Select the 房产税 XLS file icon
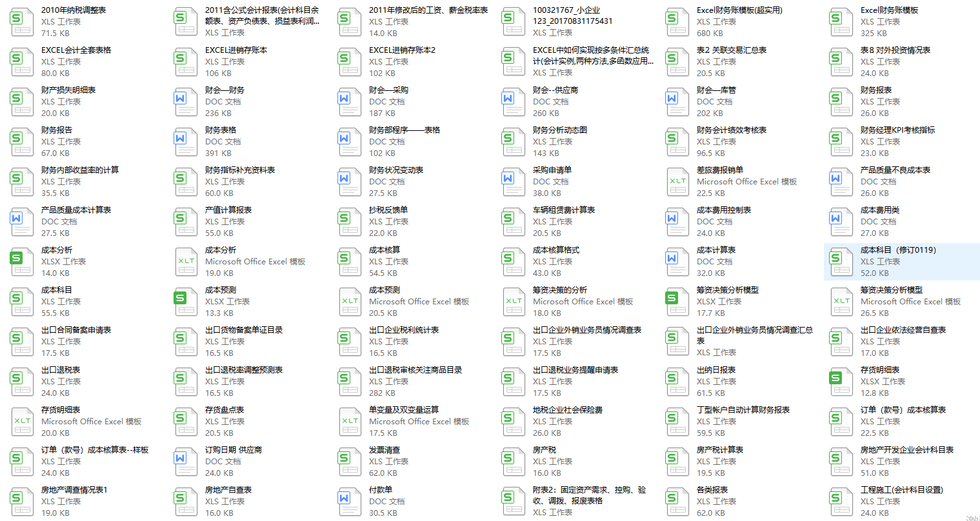This screenshot has height=521, width=980. click(x=514, y=462)
